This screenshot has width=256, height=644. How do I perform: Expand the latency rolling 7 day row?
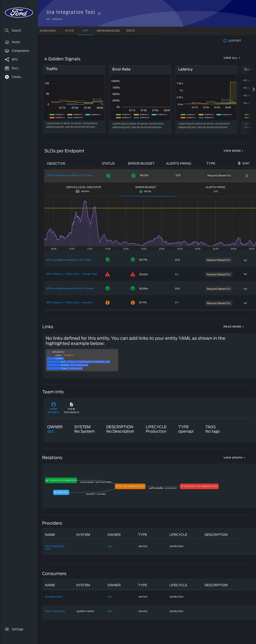pos(245,274)
